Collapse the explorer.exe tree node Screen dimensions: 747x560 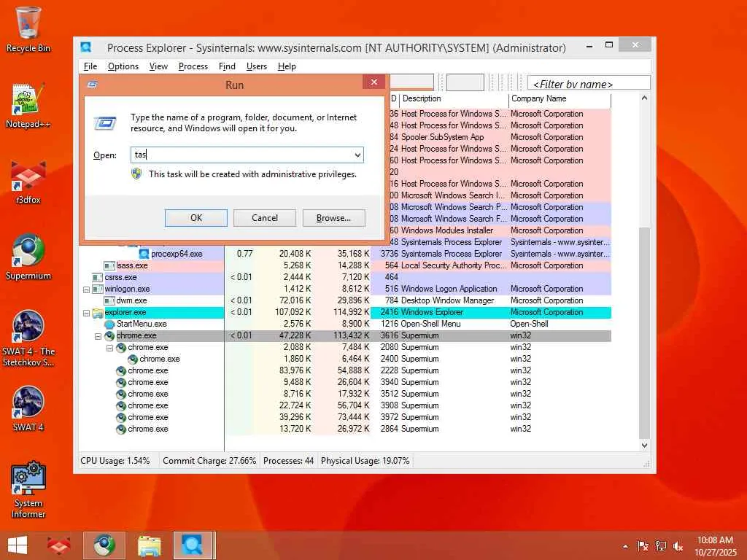(86, 313)
